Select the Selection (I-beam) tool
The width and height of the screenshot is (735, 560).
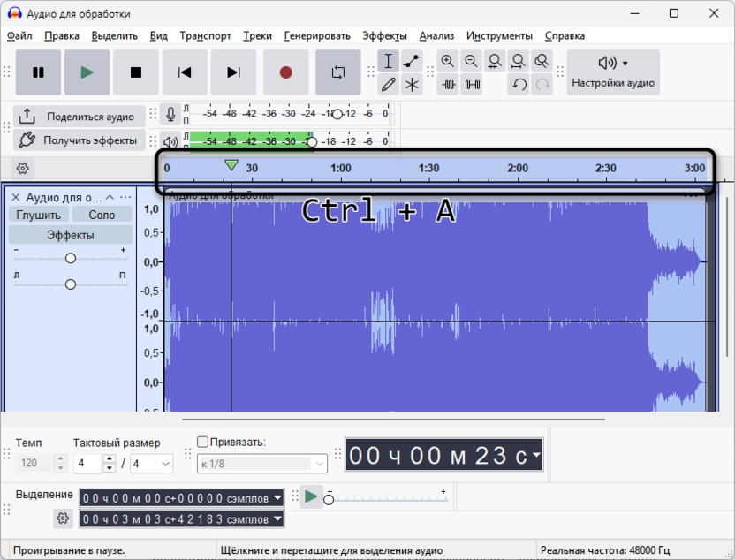pyautogui.click(x=388, y=61)
